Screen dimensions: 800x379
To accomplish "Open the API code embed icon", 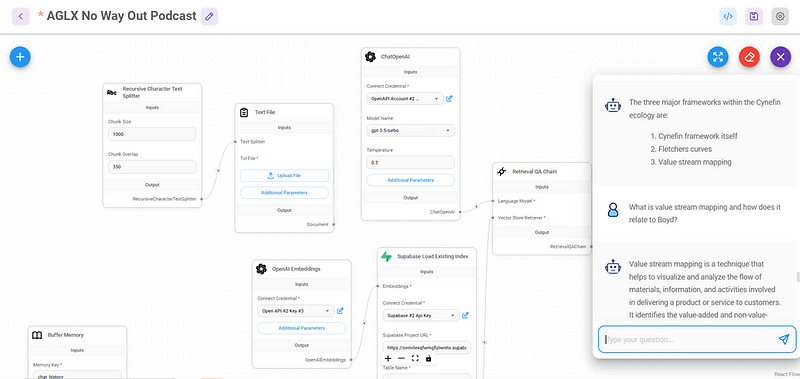I will pyautogui.click(x=728, y=16).
